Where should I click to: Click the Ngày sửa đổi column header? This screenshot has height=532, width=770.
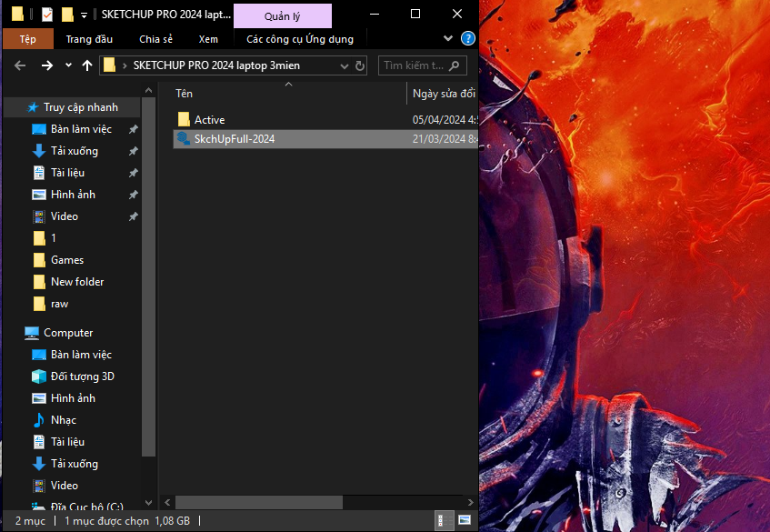[443, 94]
